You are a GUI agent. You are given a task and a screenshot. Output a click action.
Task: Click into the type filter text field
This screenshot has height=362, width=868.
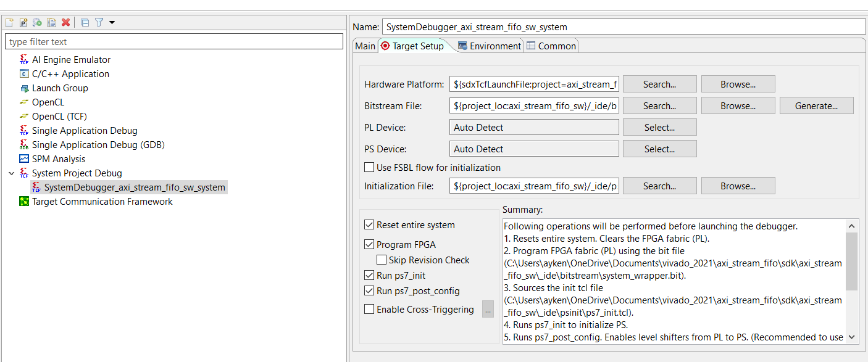(x=174, y=42)
